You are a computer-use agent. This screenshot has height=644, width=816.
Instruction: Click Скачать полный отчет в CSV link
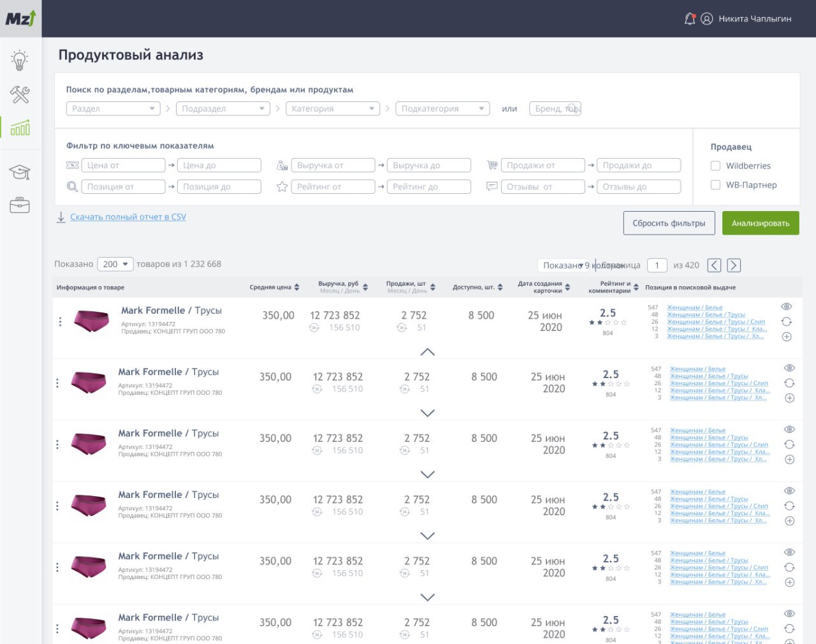point(128,217)
